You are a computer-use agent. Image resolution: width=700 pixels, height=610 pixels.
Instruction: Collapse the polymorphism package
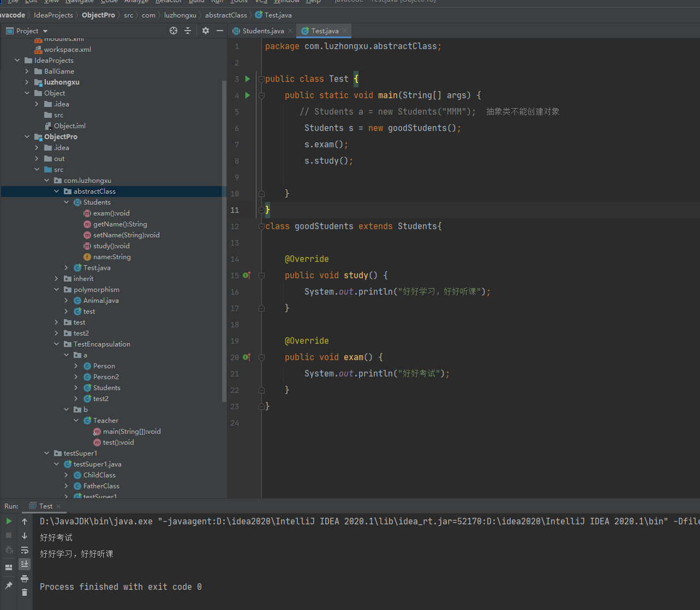(x=57, y=290)
